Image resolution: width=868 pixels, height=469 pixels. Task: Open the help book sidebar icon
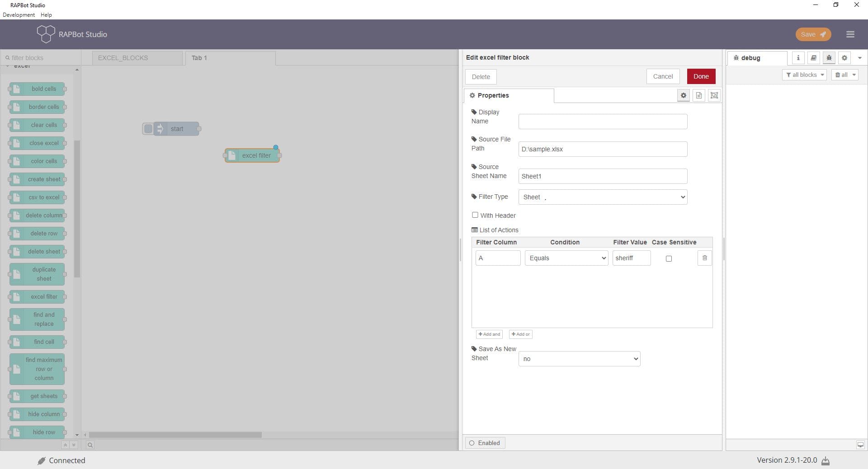(813, 58)
